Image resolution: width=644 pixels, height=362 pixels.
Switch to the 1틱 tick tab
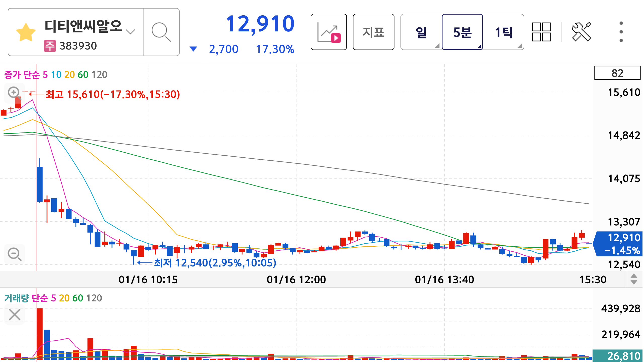click(x=503, y=32)
